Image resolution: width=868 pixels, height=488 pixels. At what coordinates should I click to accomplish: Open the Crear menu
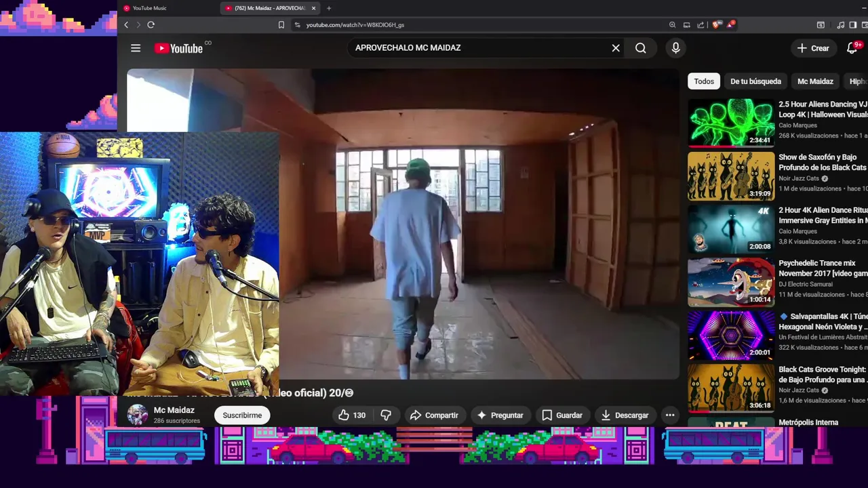pyautogui.click(x=813, y=48)
